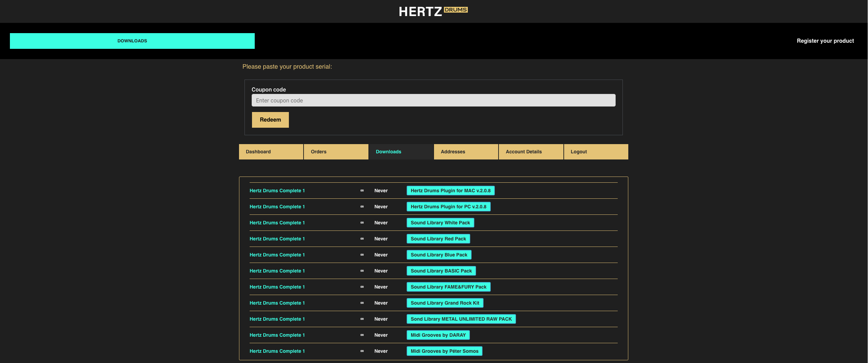Open the Addresses tab

(x=466, y=152)
